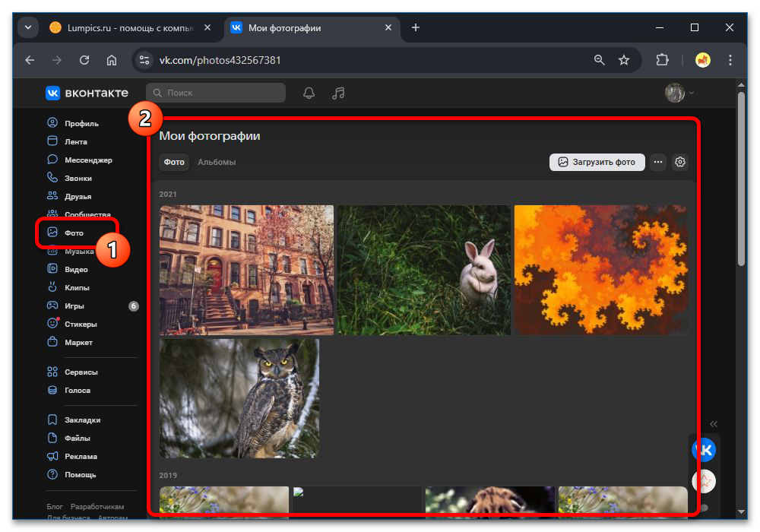This screenshot has height=532, width=760.
Task: Open Реклама section
Action: coord(72,457)
